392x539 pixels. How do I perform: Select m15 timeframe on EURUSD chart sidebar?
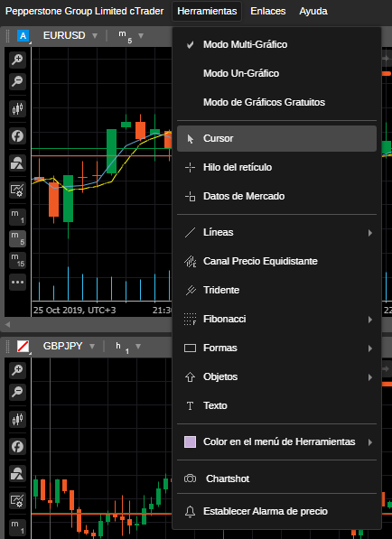(x=17, y=260)
